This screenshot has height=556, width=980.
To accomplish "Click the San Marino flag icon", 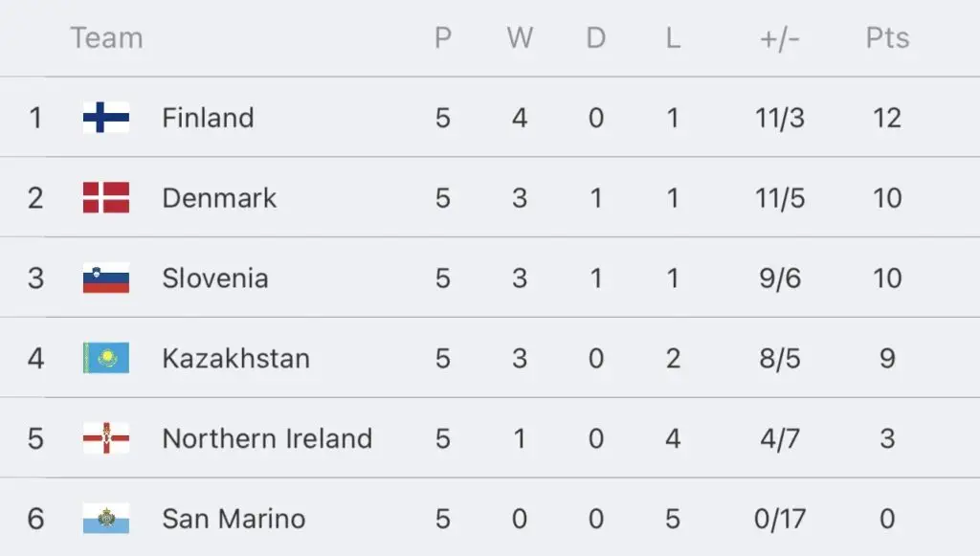I will coord(106,519).
